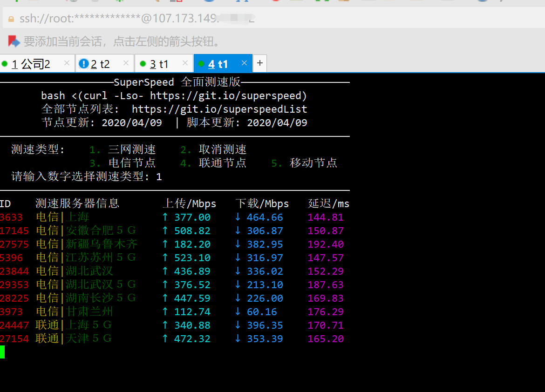Switch to the 2 t2 tab
The width and height of the screenshot is (545, 392).
click(100, 64)
